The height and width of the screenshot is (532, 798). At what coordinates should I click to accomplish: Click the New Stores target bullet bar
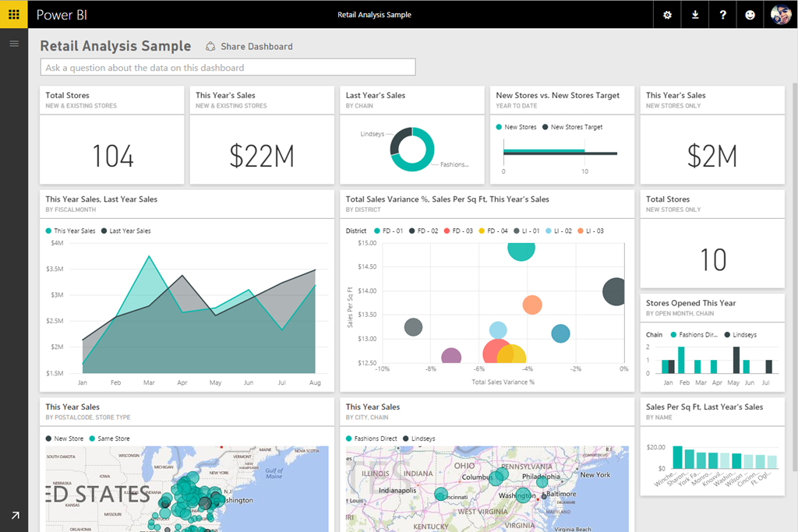pos(560,152)
